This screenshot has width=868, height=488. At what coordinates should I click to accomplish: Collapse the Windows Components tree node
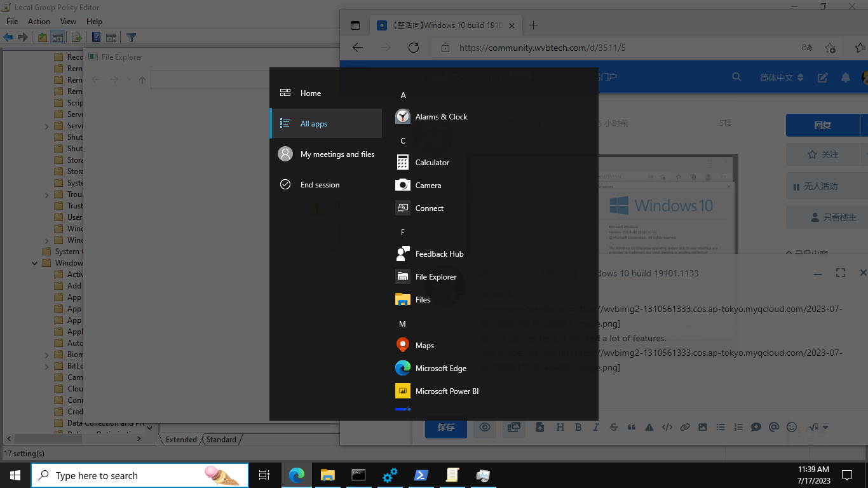(x=35, y=263)
